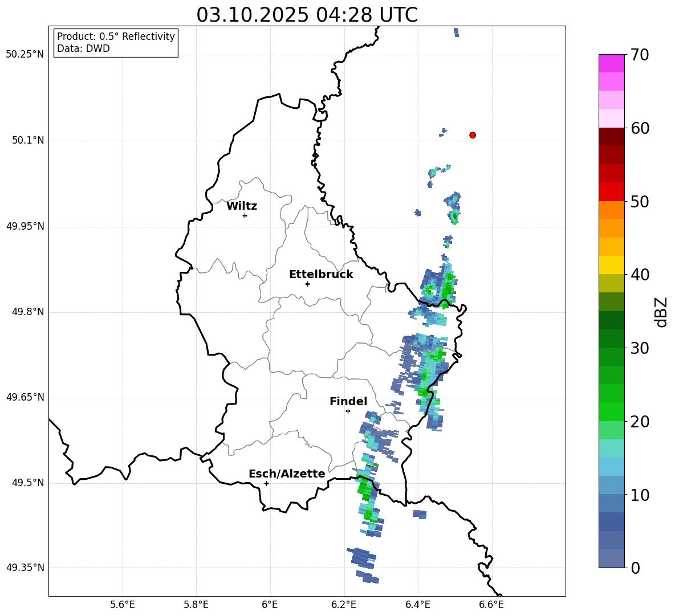Click the 50.25°N latitude label
The image size is (675, 616).
[x=25, y=55]
